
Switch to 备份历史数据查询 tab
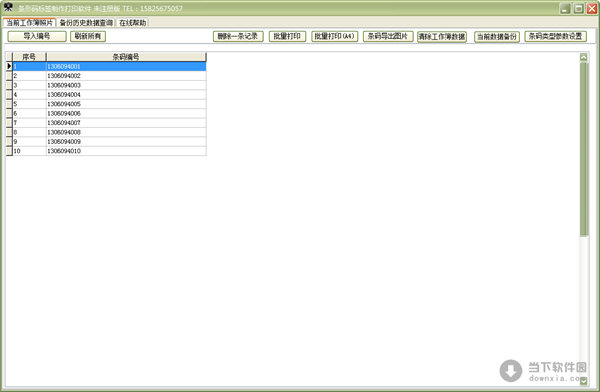[x=86, y=23]
